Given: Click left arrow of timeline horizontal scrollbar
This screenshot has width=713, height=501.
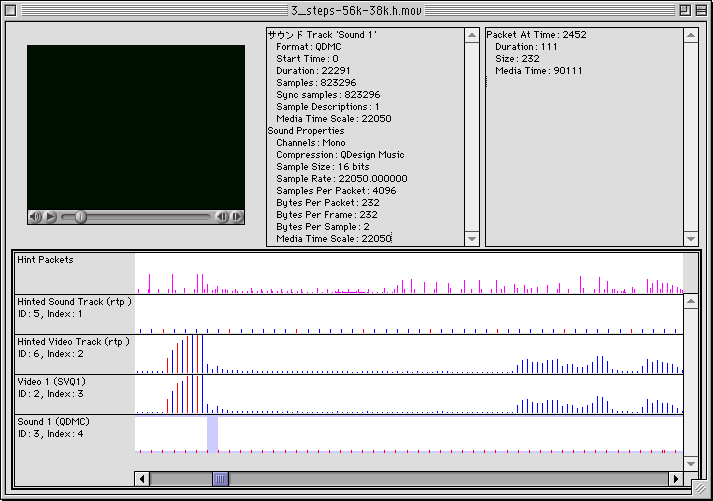Looking at the screenshot, I should click(142, 479).
